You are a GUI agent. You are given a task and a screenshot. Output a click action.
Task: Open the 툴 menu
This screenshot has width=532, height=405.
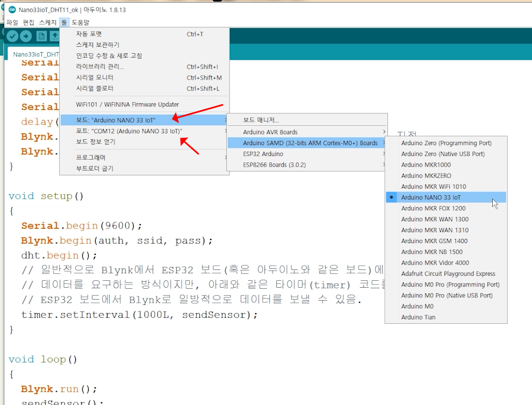(64, 23)
